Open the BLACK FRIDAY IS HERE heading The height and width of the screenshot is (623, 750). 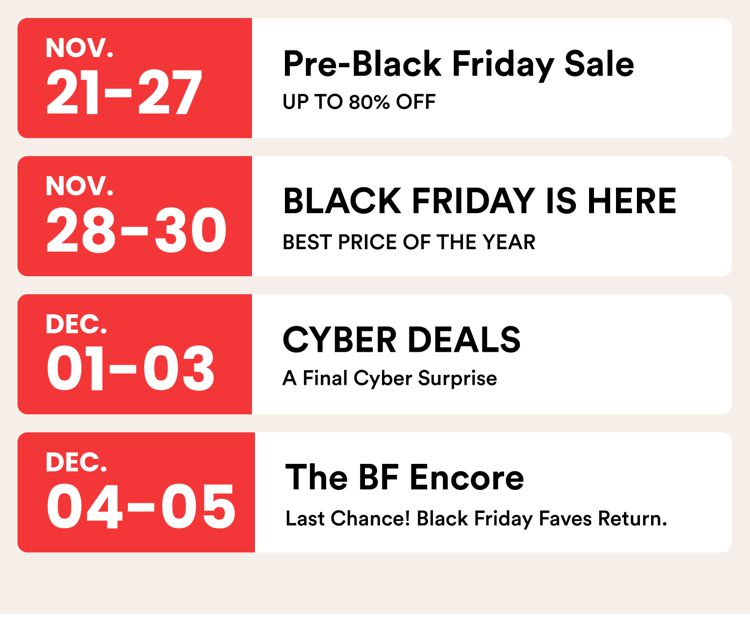(x=479, y=202)
